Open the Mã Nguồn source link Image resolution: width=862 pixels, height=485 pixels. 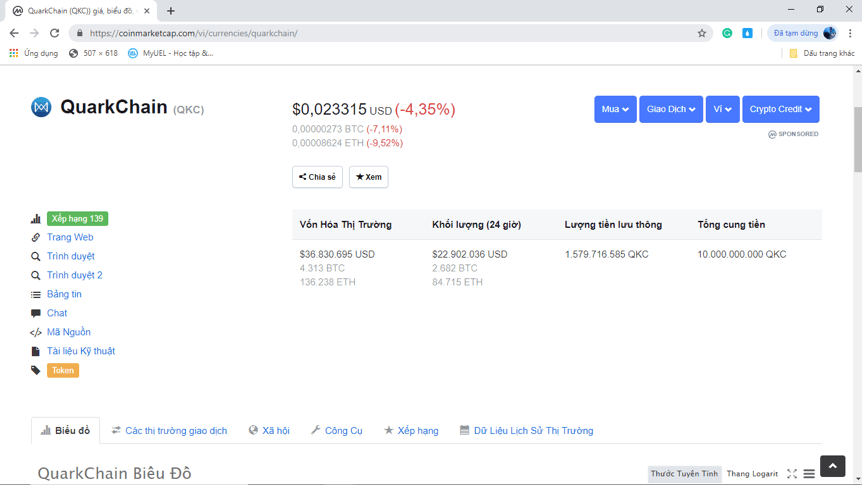point(68,332)
